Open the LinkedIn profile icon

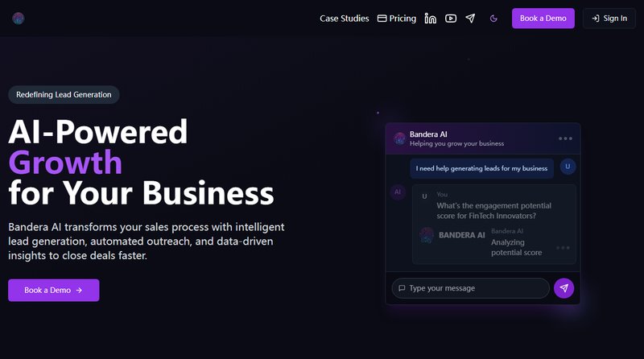tap(431, 19)
